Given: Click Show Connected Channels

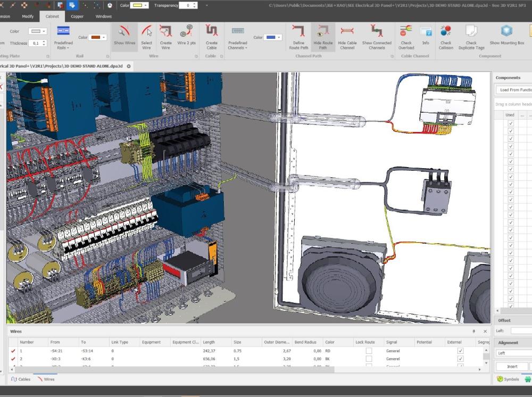Looking at the screenshot, I should [x=377, y=37].
